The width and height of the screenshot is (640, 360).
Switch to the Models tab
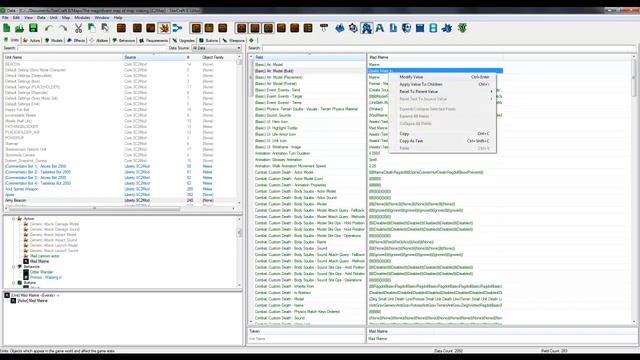pyautogui.click(x=54, y=40)
